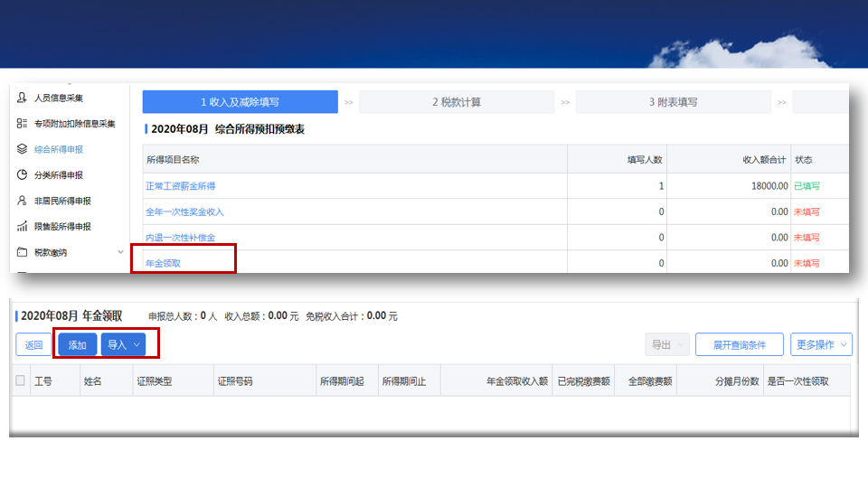Click the 人员信息采集 person icon
Viewport: 868px width, 488px height.
[22, 98]
